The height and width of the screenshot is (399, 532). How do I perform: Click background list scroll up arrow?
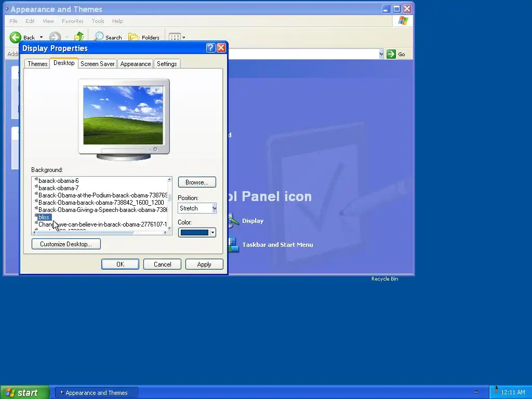[170, 179]
